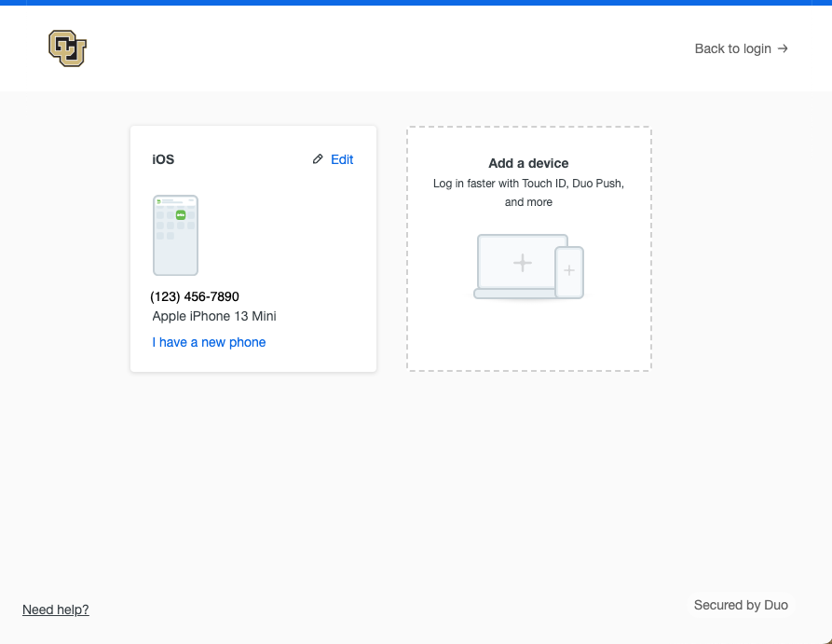Click the arrow beside Back to login
Image resolution: width=832 pixels, height=644 pixels.
(783, 48)
